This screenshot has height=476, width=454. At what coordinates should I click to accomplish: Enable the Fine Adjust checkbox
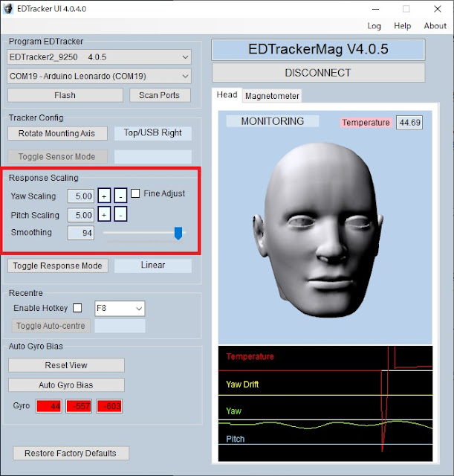pos(135,193)
